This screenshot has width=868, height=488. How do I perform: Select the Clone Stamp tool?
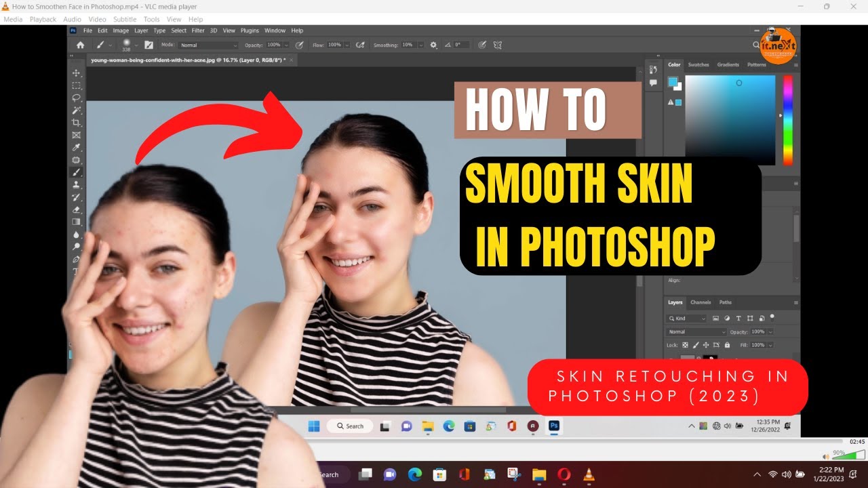[76, 184]
